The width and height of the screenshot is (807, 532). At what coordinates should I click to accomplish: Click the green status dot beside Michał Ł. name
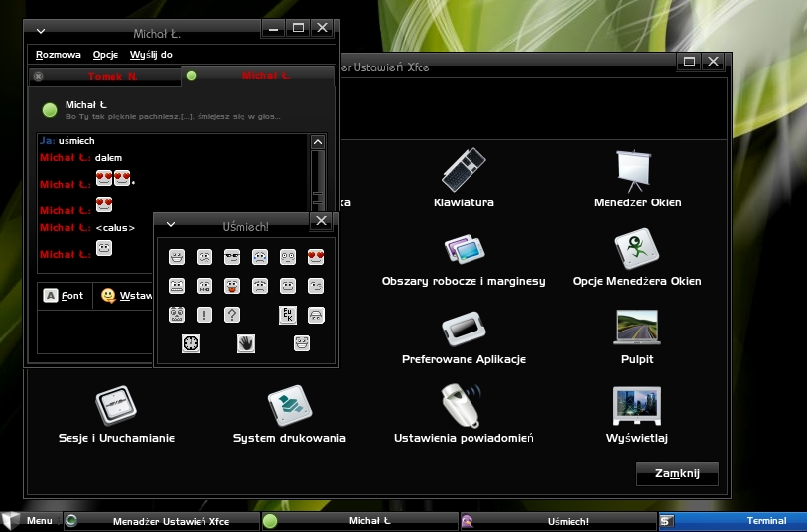coord(50,109)
